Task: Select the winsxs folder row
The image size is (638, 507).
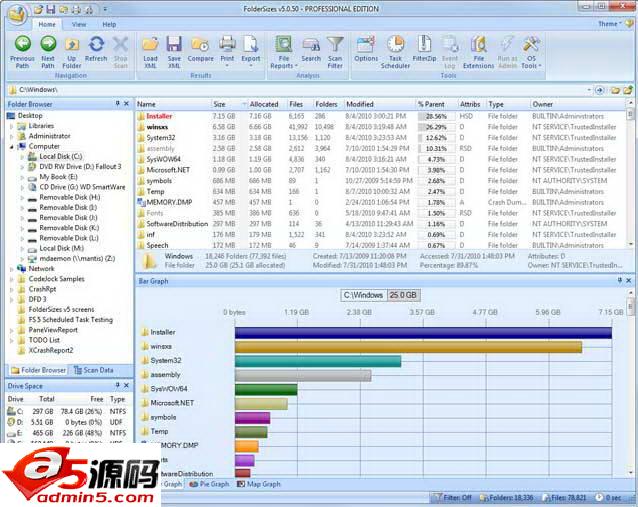Action: click(158, 127)
